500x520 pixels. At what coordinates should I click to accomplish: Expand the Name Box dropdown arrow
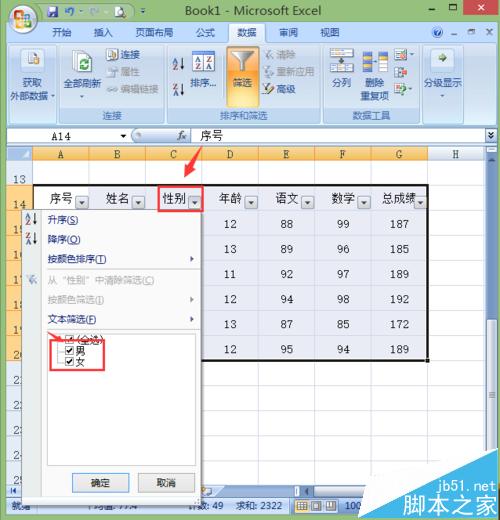(x=123, y=136)
